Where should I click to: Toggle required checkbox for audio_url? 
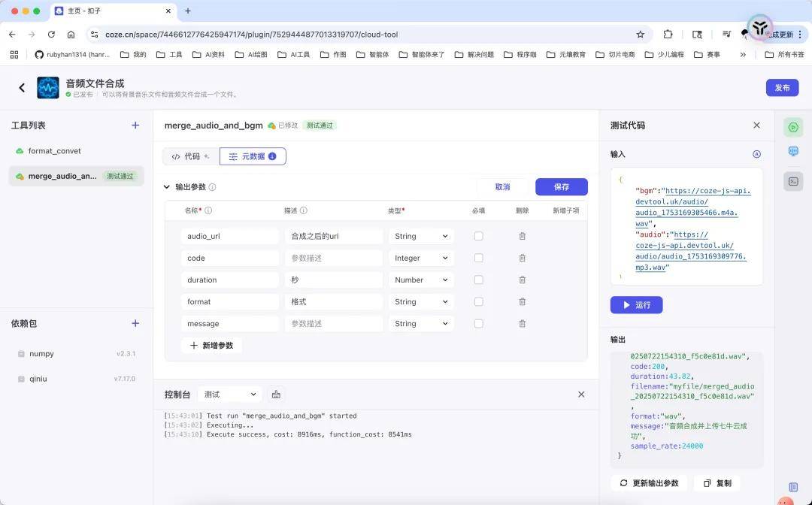click(478, 236)
